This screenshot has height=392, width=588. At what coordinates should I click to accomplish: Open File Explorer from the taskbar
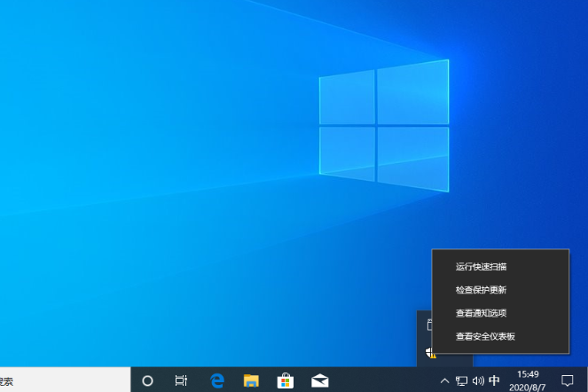(x=251, y=380)
